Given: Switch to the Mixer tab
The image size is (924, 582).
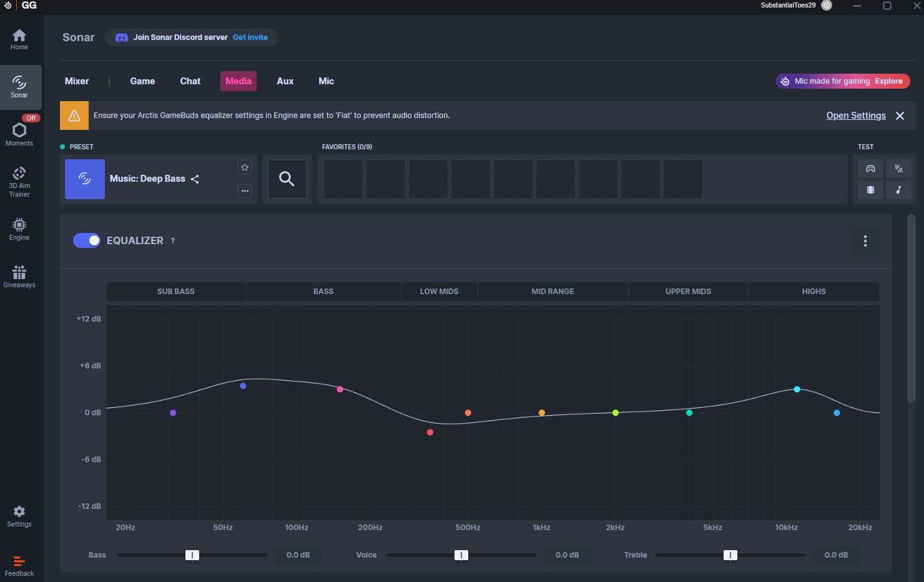Looking at the screenshot, I should (77, 81).
